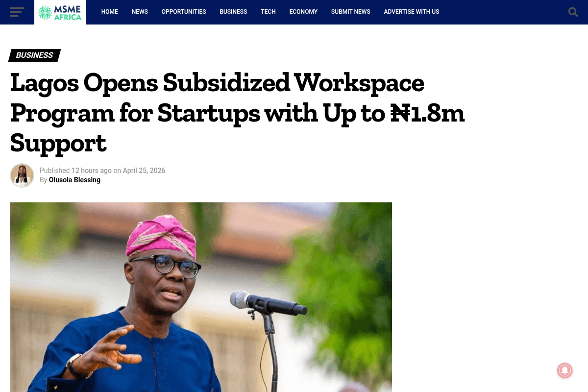Click the Olusola Blessing author link

pos(74,180)
